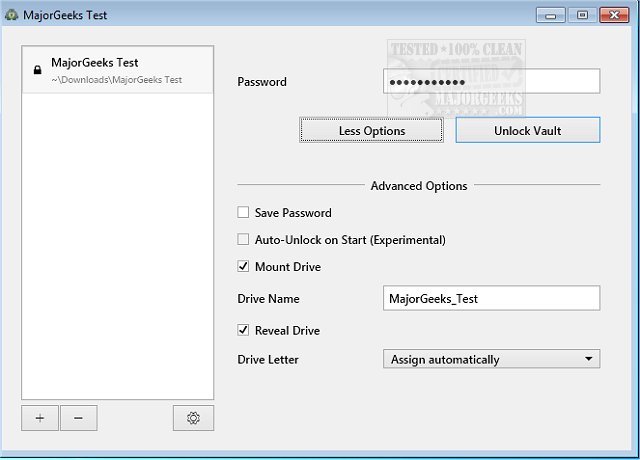Click the Drive Name text field

[x=491, y=298]
